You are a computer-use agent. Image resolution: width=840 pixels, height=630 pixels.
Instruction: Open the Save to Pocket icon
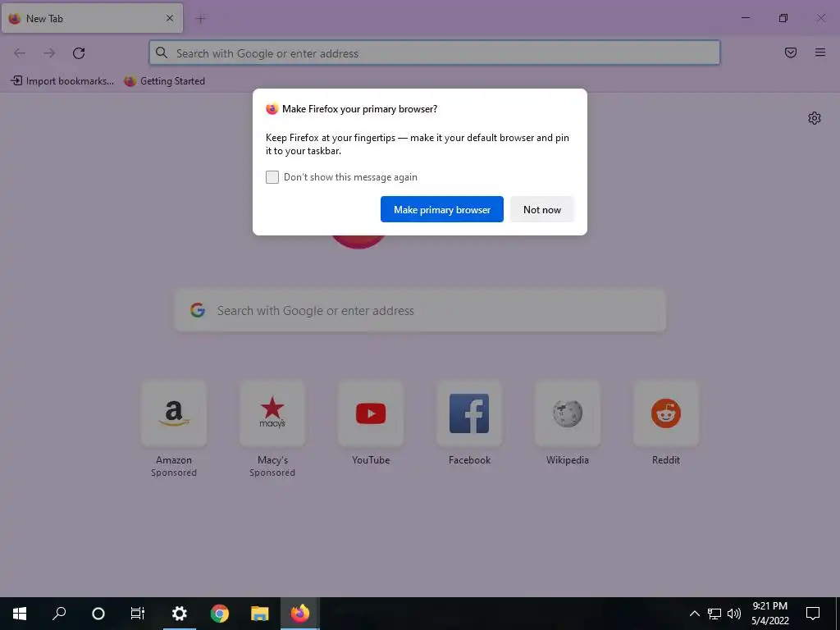(791, 52)
